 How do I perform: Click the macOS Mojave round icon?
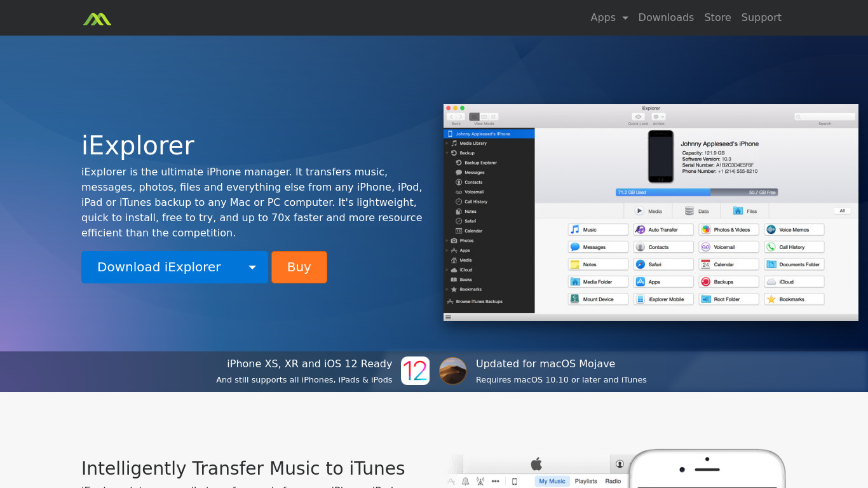tap(453, 370)
